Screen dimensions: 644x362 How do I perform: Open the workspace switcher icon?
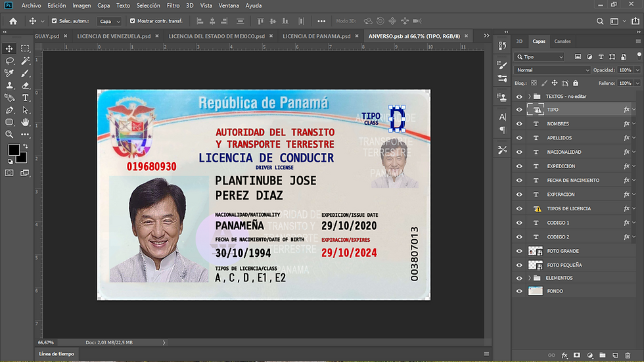614,21
